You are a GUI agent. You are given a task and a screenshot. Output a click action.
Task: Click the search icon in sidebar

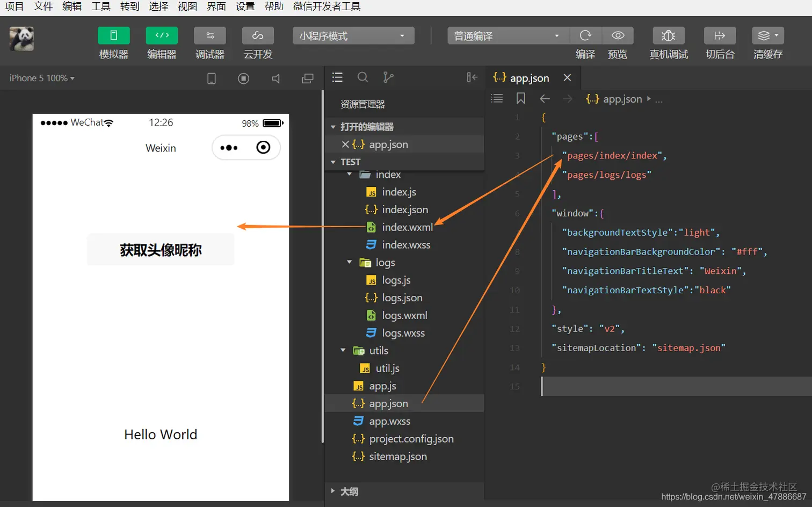(x=363, y=77)
